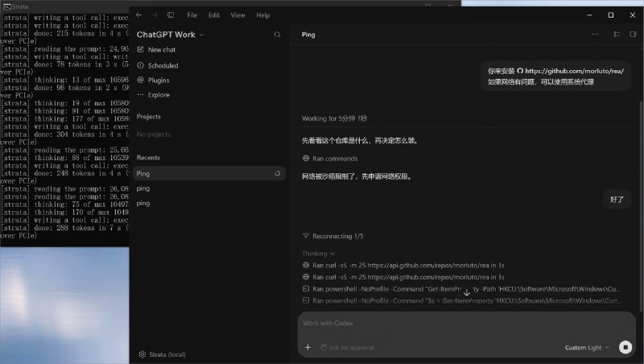Click the task list icon in the header
This screenshot has width=644, height=364.
coord(617,35)
